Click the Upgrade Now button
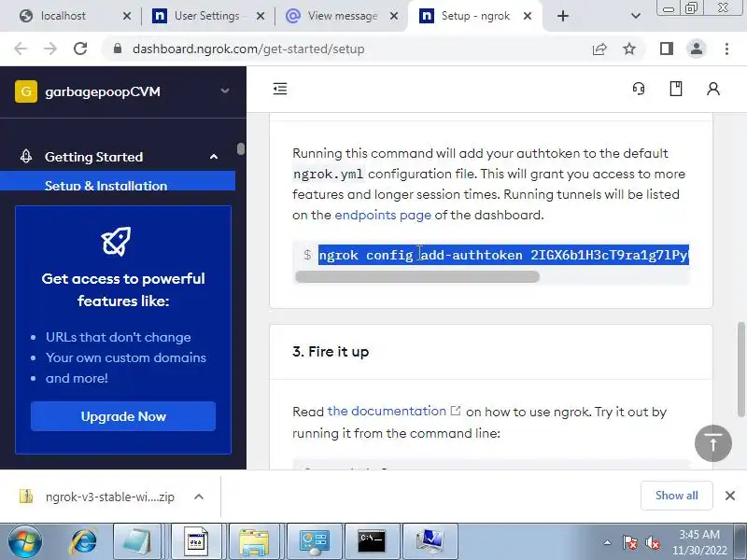The image size is (747, 560). [123, 416]
